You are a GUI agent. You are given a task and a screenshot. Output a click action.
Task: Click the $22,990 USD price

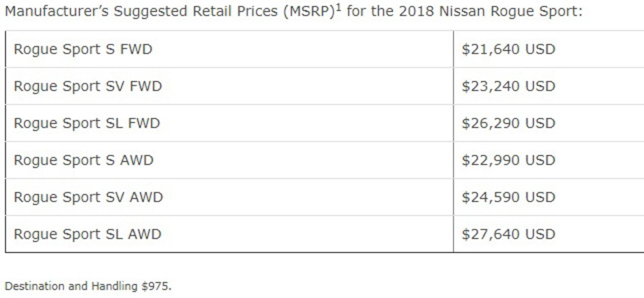click(508, 160)
